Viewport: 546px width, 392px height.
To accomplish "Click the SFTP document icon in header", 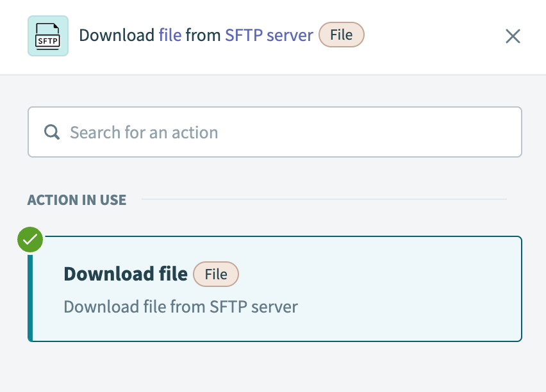I will coord(47,36).
